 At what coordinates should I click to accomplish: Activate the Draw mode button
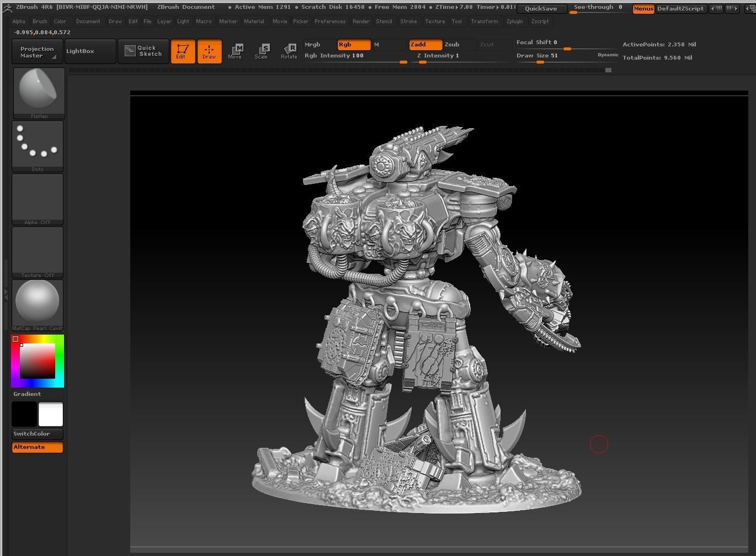coord(209,51)
